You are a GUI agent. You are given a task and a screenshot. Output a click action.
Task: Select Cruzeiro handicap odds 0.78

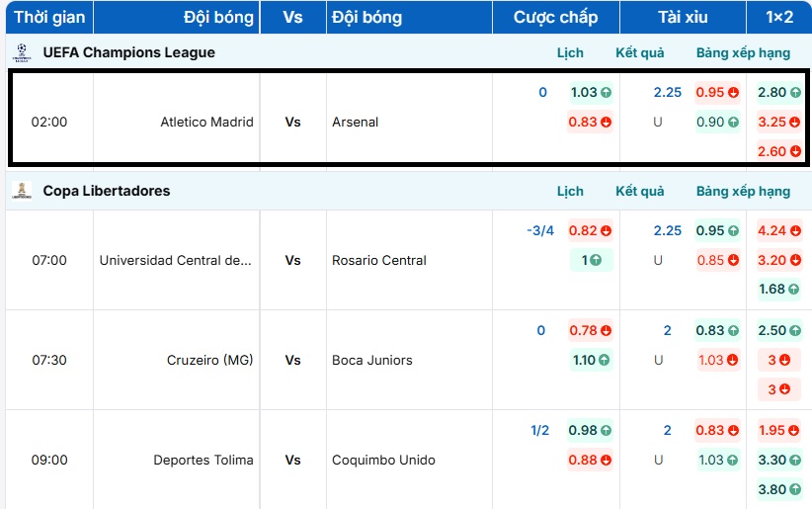pos(591,330)
